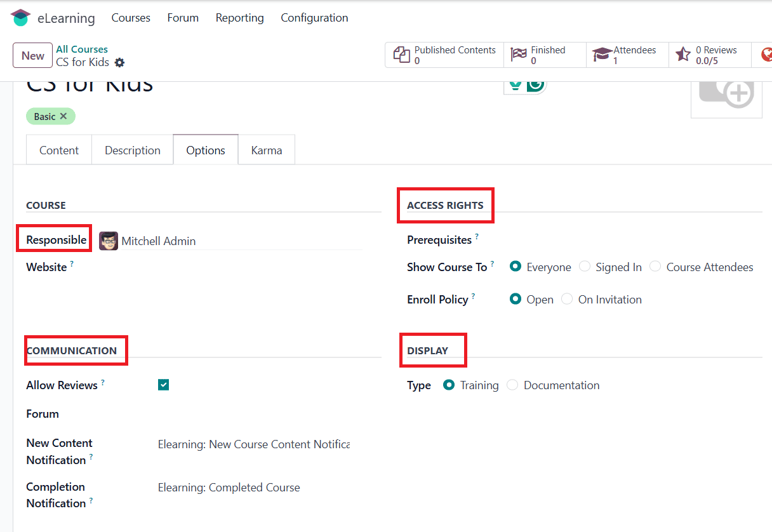Click the Forum field label
The image size is (772, 532).
[43, 414]
